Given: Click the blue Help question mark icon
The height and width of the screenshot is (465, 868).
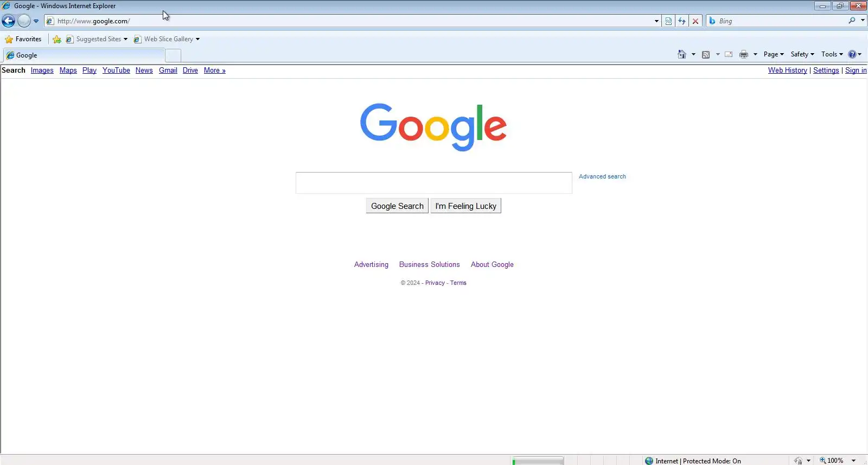Looking at the screenshot, I should pyautogui.click(x=852, y=54).
